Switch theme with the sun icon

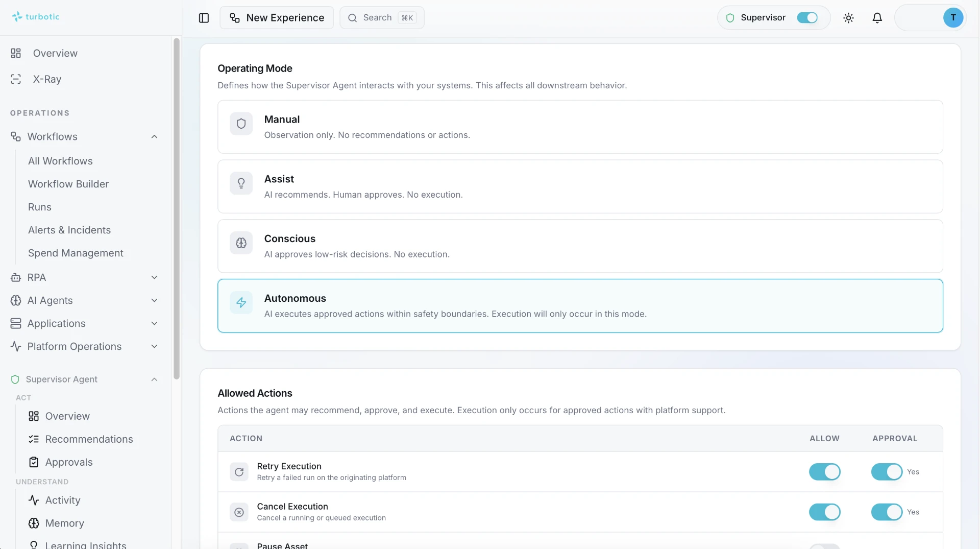tap(848, 18)
